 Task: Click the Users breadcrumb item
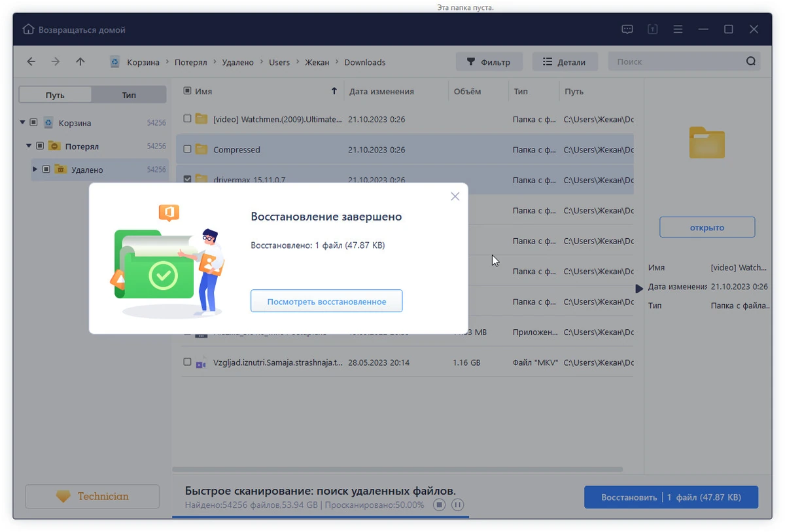pyautogui.click(x=279, y=62)
